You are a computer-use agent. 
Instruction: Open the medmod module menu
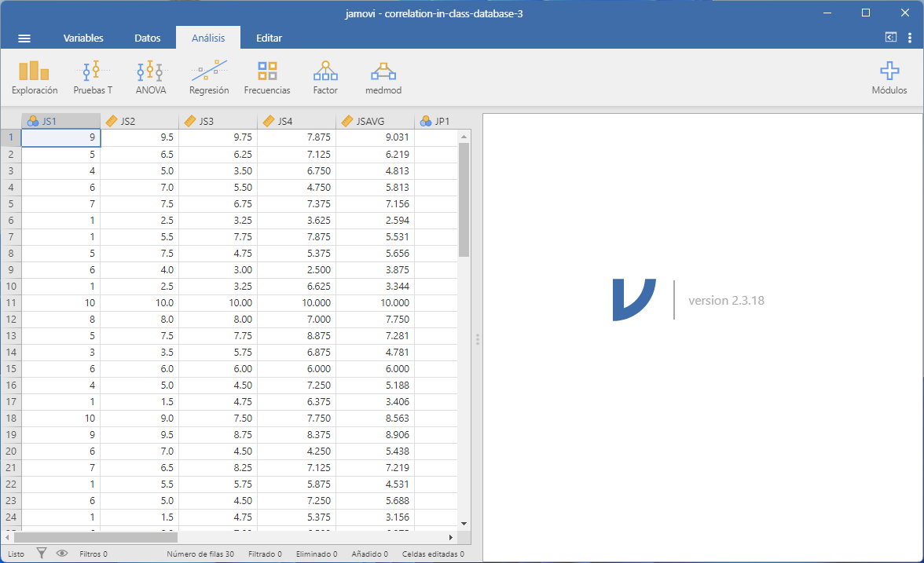[383, 78]
